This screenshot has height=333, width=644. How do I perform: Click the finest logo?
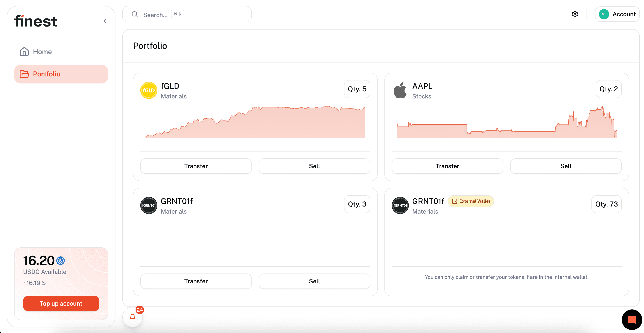click(x=35, y=21)
